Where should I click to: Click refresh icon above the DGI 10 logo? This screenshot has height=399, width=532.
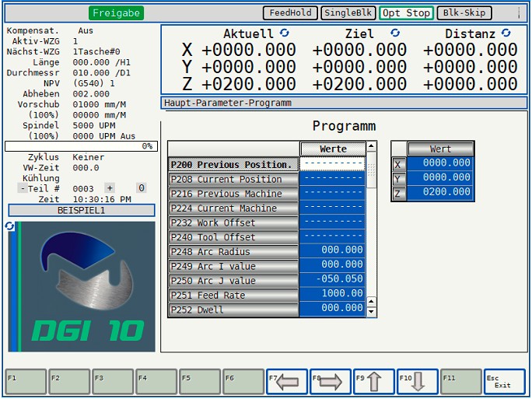point(9,226)
